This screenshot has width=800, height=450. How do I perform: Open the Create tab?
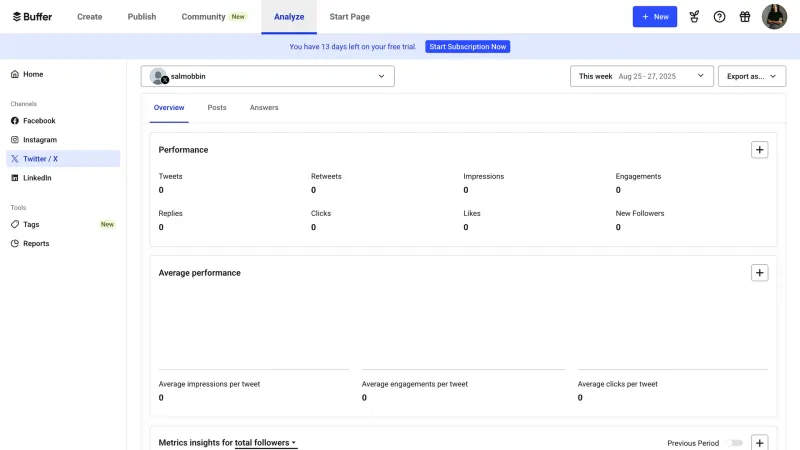coord(90,17)
